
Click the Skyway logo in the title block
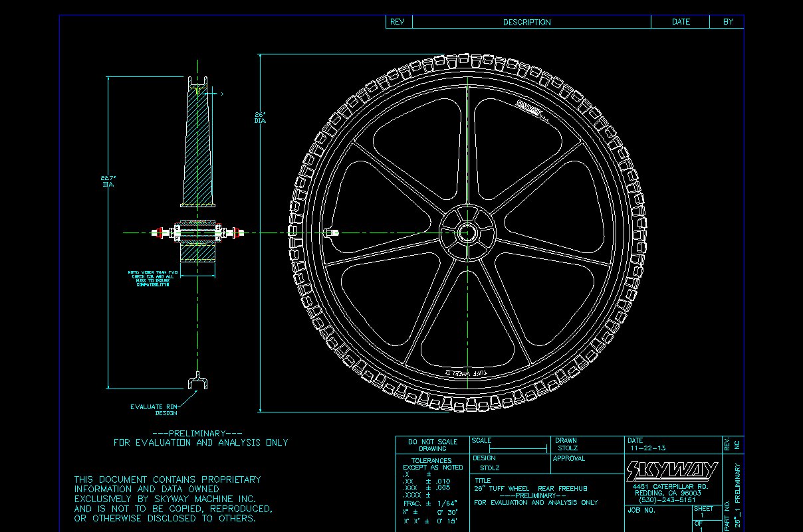[x=671, y=471]
